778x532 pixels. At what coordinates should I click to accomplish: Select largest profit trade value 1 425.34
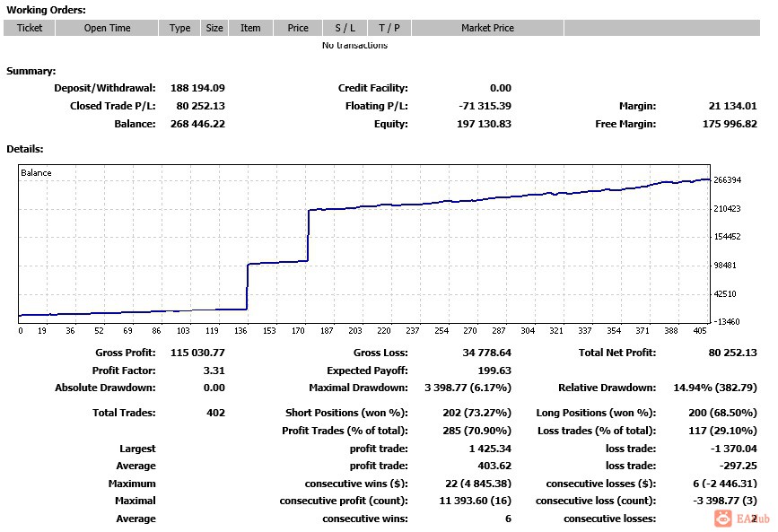point(490,449)
